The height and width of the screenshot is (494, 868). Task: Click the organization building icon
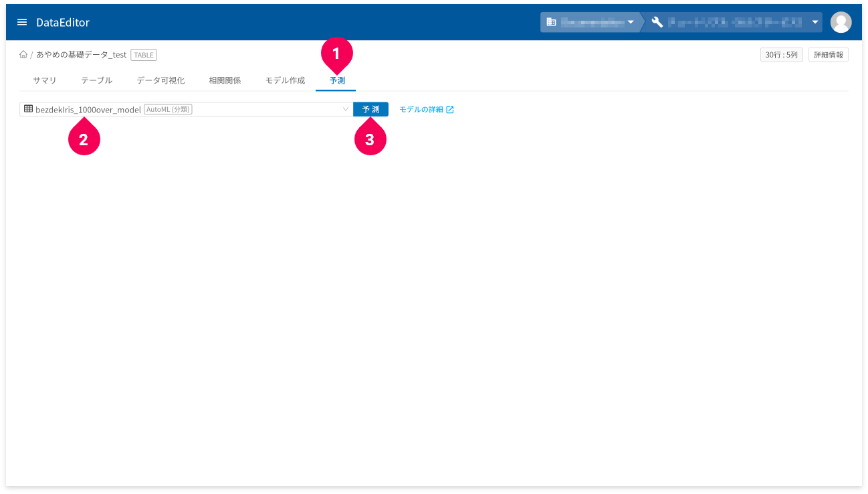[x=551, y=22]
